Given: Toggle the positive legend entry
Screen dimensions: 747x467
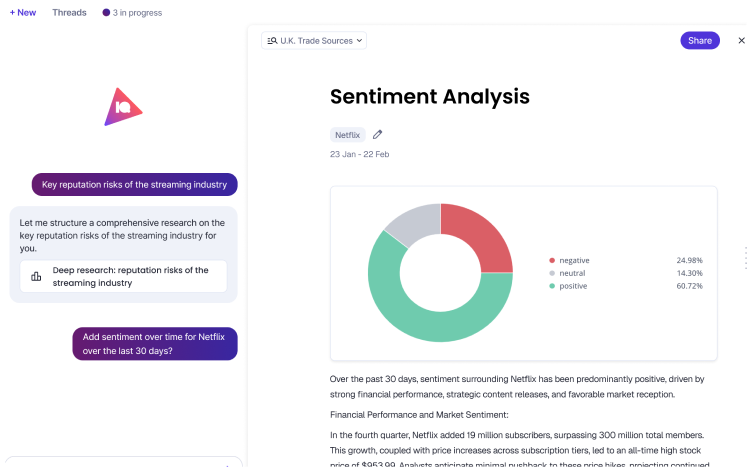Looking at the screenshot, I should [x=568, y=286].
